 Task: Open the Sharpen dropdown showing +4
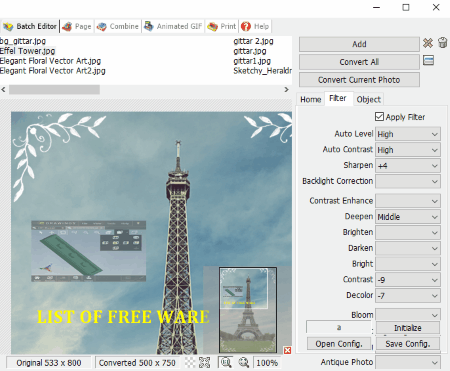pyautogui.click(x=408, y=166)
